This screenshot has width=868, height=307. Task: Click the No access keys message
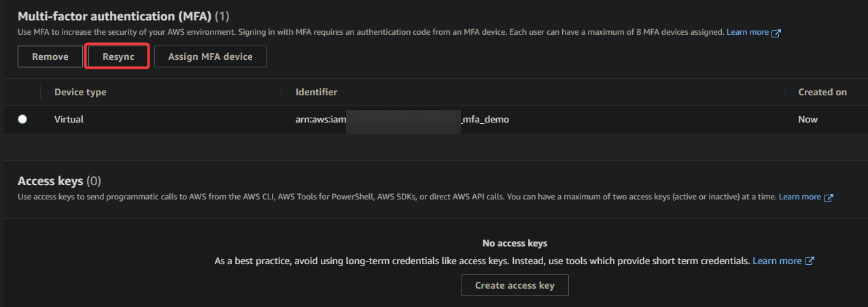tap(515, 243)
